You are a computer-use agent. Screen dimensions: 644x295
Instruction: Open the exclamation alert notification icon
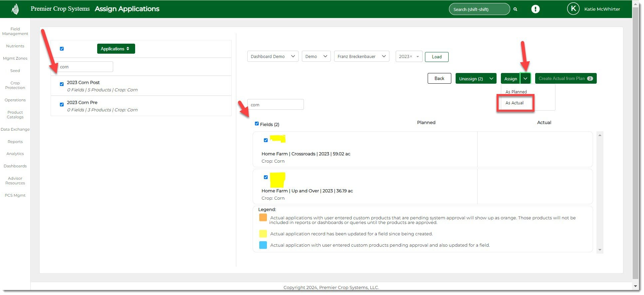pos(535,9)
